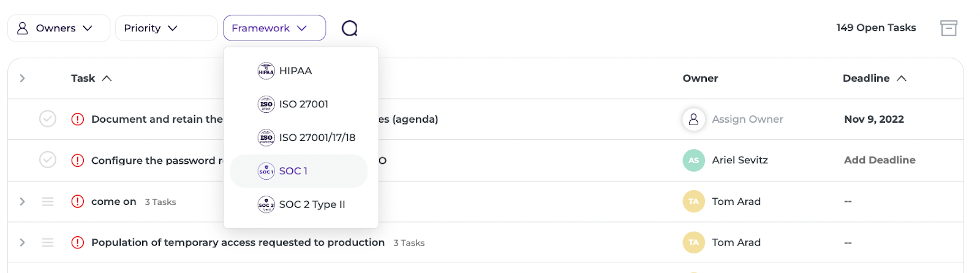The width and height of the screenshot is (980, 273).
Task: Click the drag handle on 'come on' row
Action: (48, 201)
